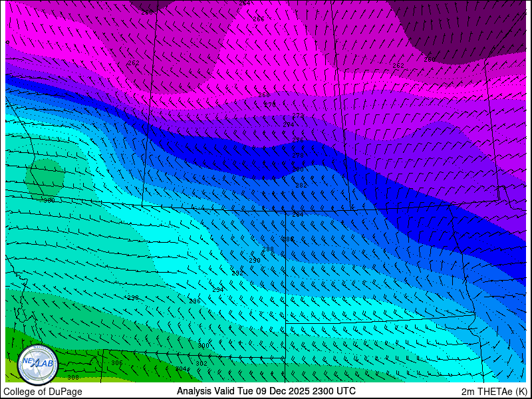
Task: Select the 272 contour label
Action: click(298, 116)
